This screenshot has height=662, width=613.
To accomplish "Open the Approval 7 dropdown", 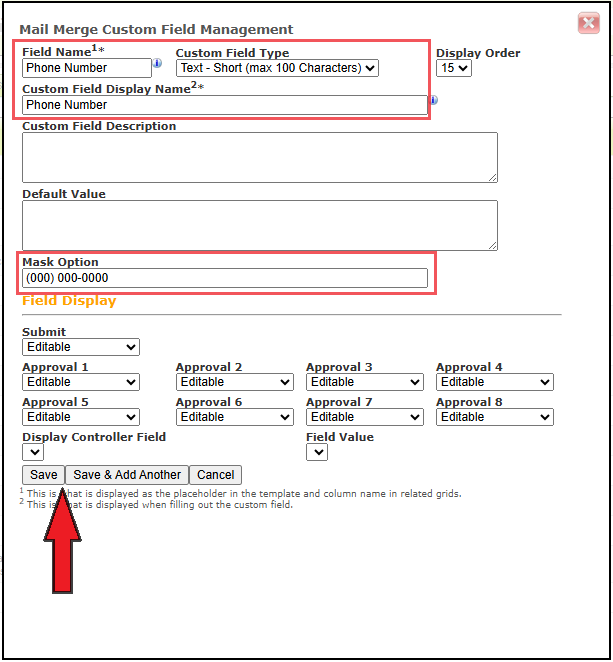I will click(364, 417).
